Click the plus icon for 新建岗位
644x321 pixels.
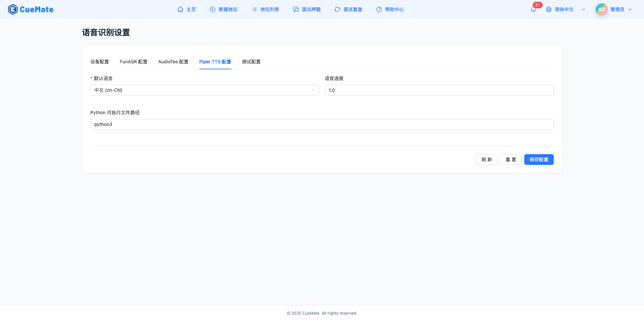(x=213, y=9)
